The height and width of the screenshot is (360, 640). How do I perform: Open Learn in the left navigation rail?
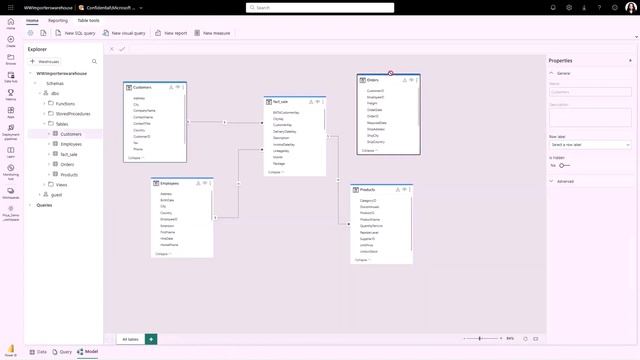coord(11,152)
